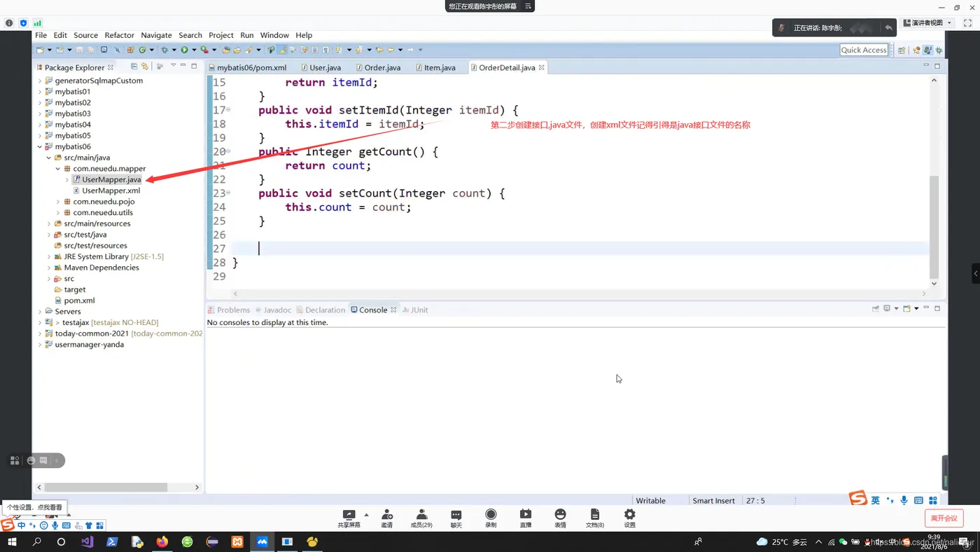
Task: Click the network signal bars icon
Action: point(37,23)
